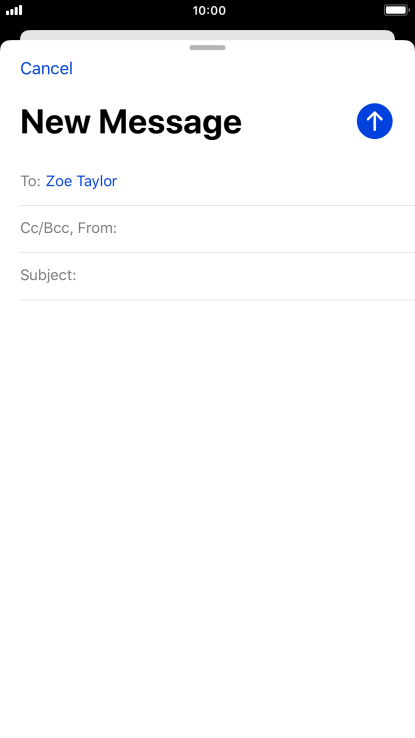Cancel the new message draft
This screenshot has width=415, height=738.
(47, 69)
